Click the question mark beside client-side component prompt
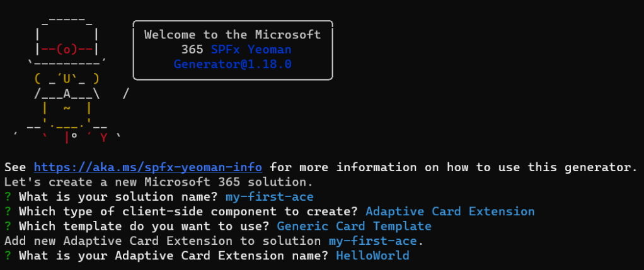This screenshot has height=270, width=644. tap(8, 211)
